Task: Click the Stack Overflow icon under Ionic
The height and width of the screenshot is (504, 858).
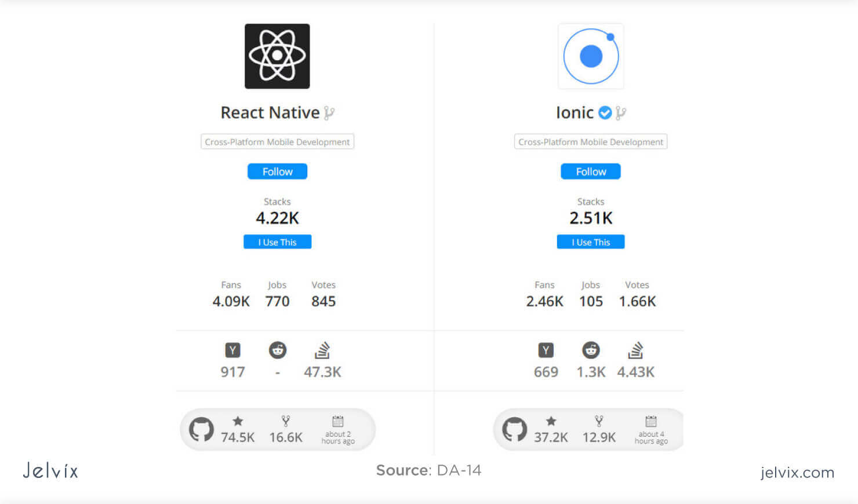Action: click(635, 350)
